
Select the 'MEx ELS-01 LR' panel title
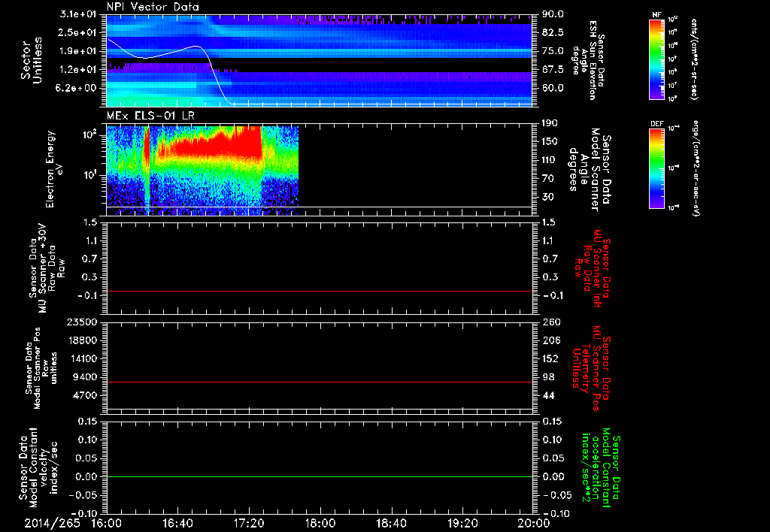coord(150,116)
